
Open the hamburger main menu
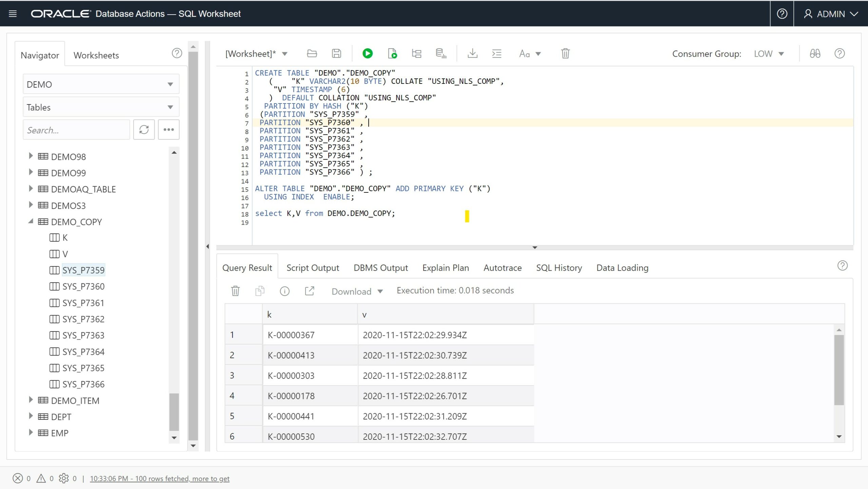click(13, 14)
